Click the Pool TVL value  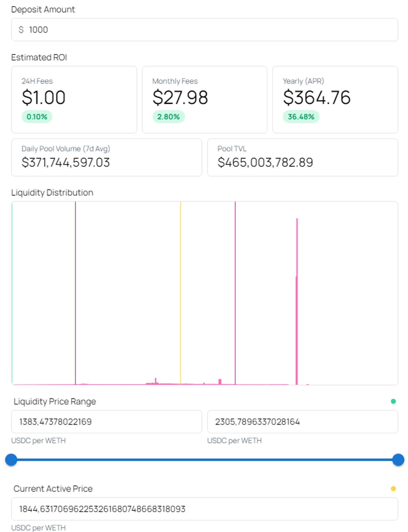(x=265, y=162)
